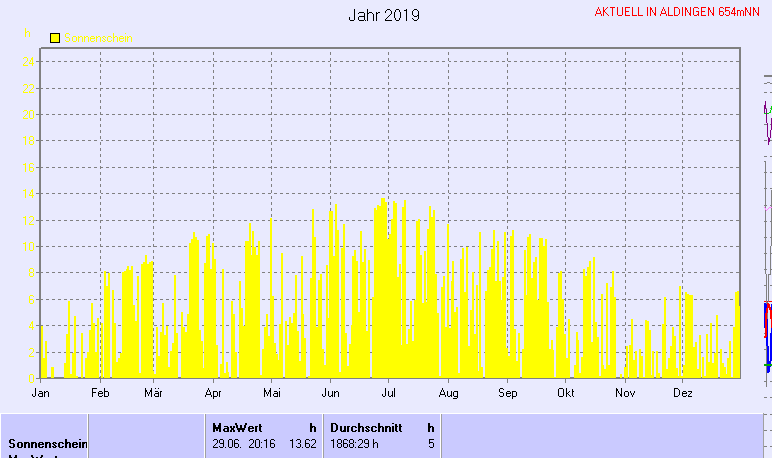Select the Okt month axis label
This screenshot has height=458, width=772.
pyautogui.click(x=566, y=394)
